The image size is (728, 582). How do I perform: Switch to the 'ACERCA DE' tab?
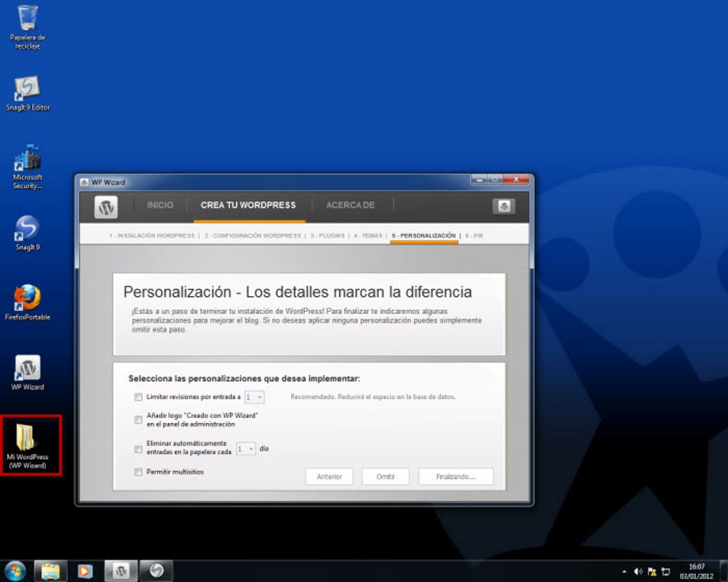pyautogui.click(x=350, y=205)
